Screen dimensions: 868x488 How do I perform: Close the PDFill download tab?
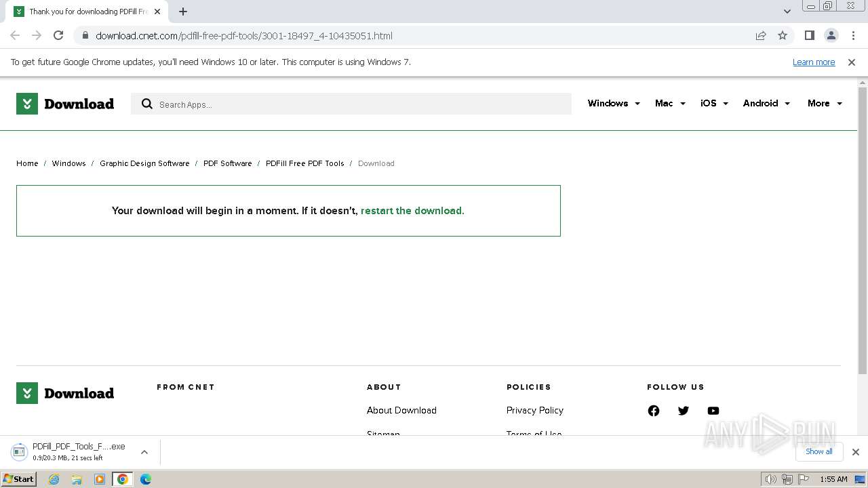(x=157, y=12)
